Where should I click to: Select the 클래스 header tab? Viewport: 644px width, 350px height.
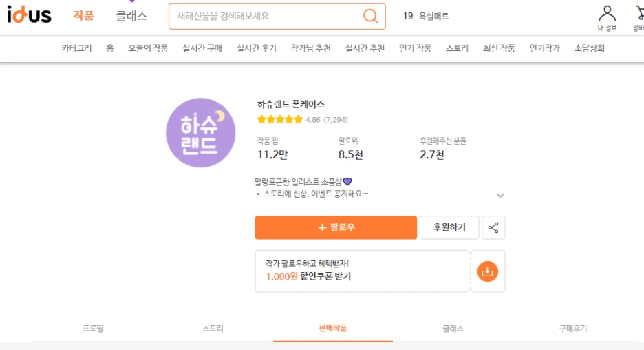(x=131, y=16)
